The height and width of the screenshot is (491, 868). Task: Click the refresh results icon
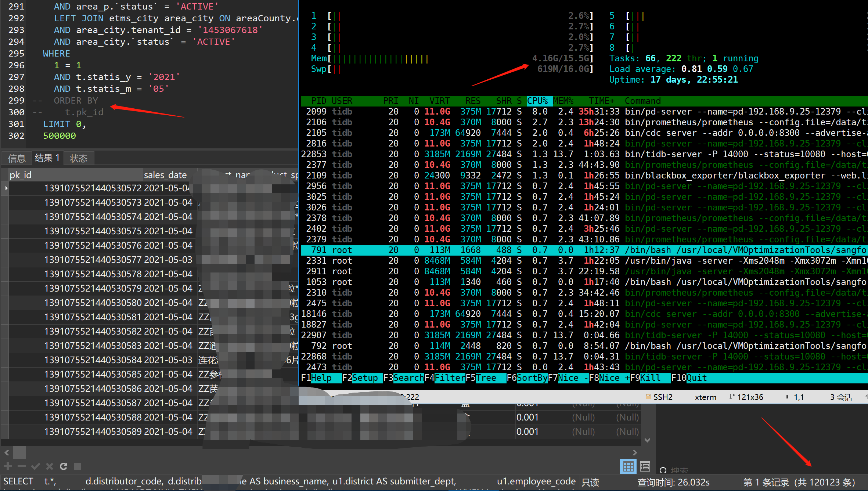pyautogui.click(x=64, y=466)
